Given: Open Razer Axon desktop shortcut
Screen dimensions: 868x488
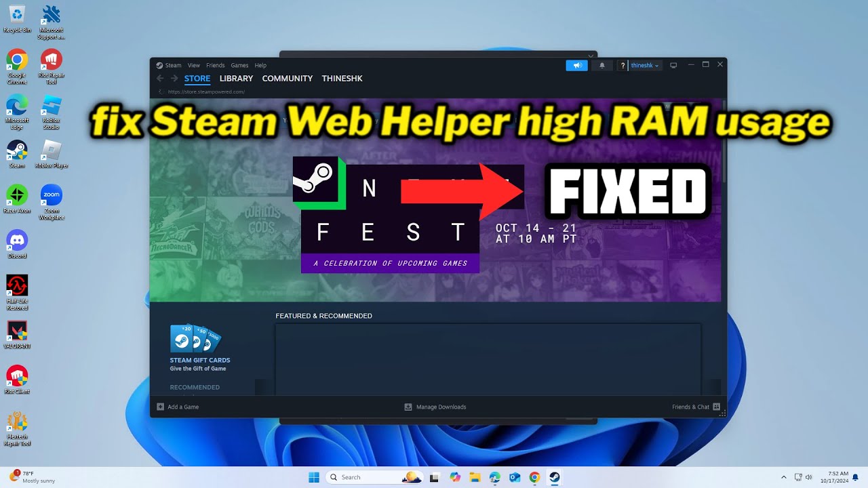Looking at the screenshot, I should [17, 199].
